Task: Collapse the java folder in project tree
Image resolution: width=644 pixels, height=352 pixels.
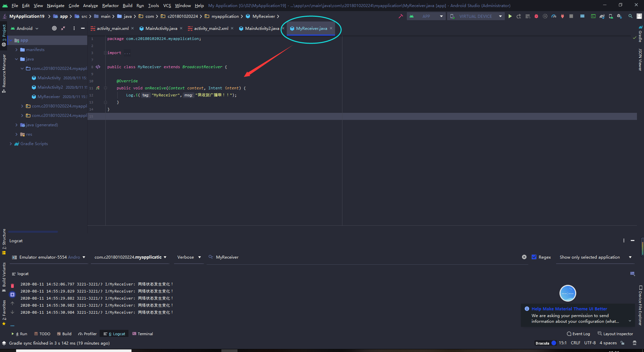Action: 16,59
